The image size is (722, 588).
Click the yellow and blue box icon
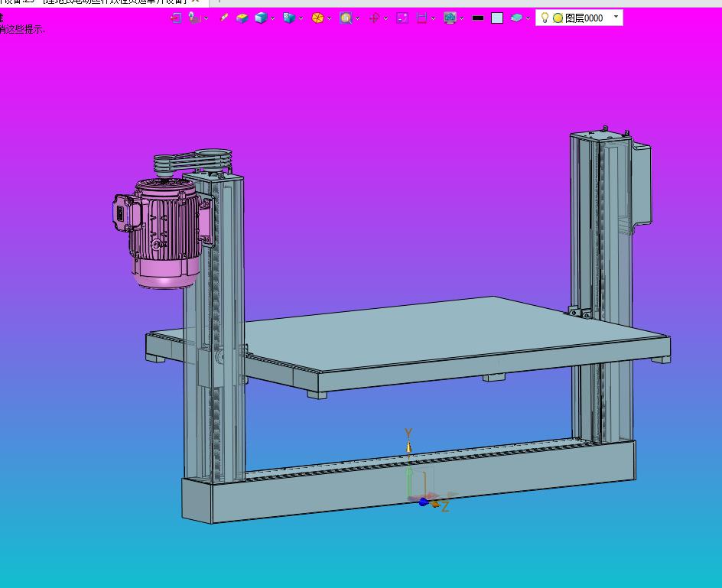click(x=242, y=18)
